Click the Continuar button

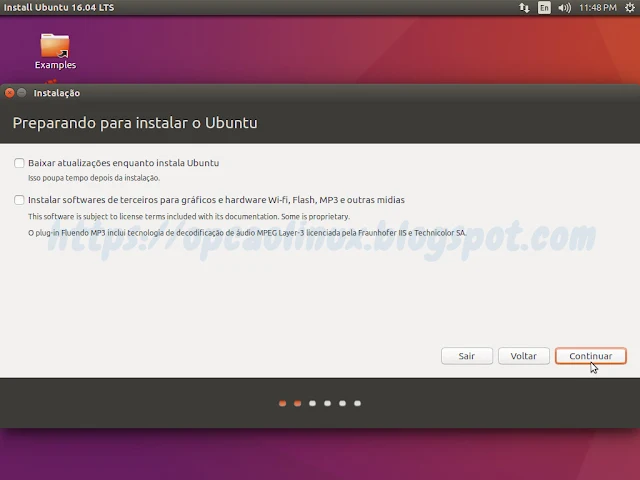(591, 356)
